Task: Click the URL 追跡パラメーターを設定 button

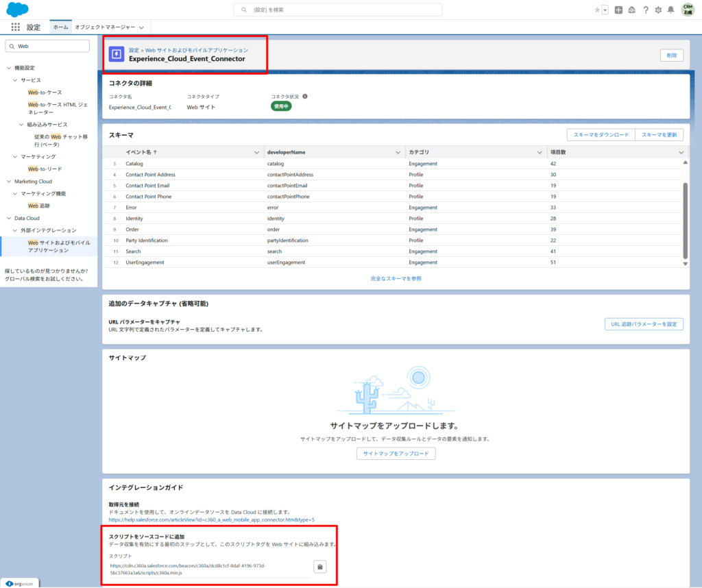Action: click(x=644, y=324)
